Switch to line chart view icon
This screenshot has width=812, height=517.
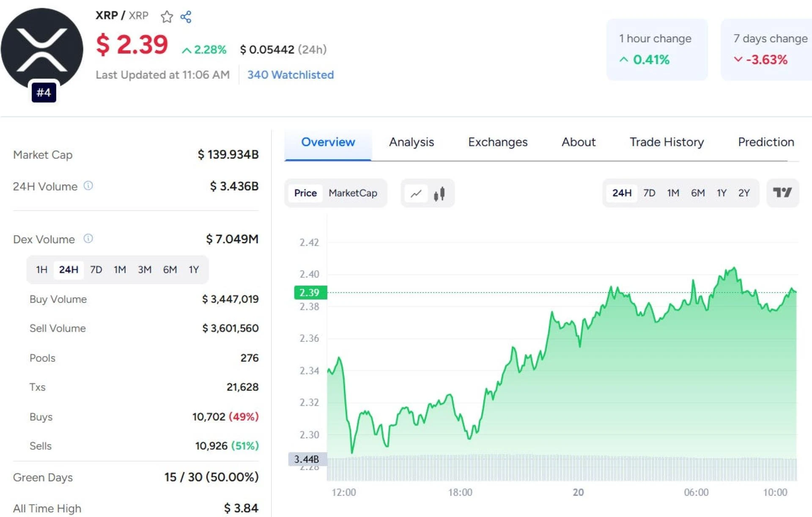(x=416, y=193)
